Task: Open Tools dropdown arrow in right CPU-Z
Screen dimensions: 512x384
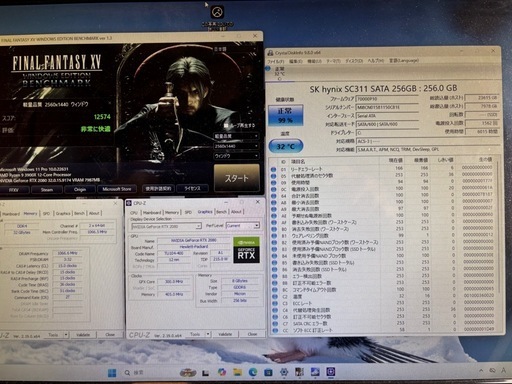Action: point(208,334)
